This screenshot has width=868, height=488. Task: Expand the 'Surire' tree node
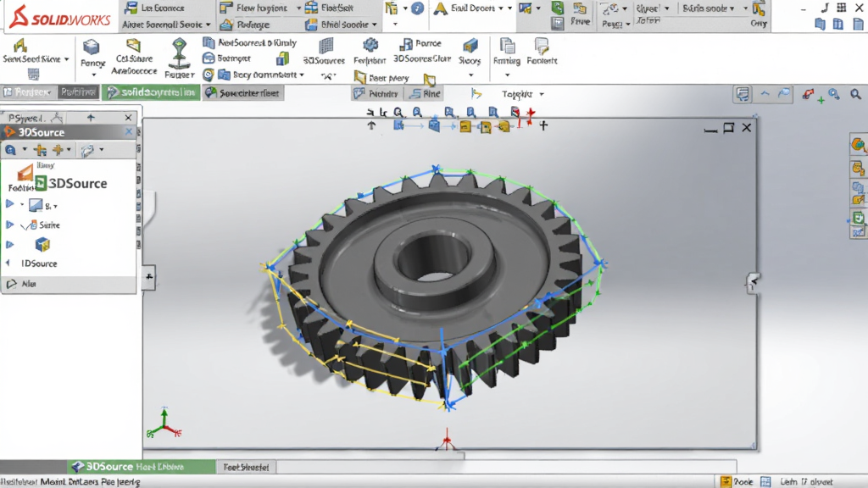(x=9, y=225)
